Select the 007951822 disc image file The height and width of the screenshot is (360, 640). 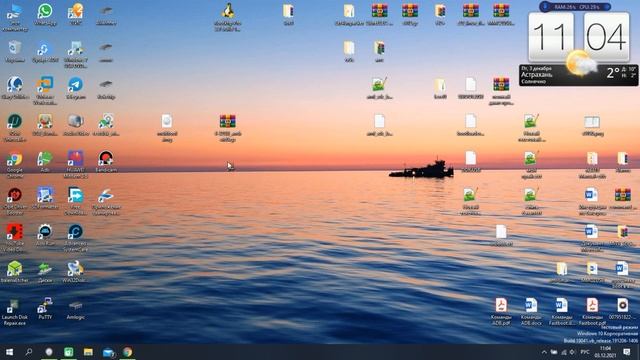[622, 309]
